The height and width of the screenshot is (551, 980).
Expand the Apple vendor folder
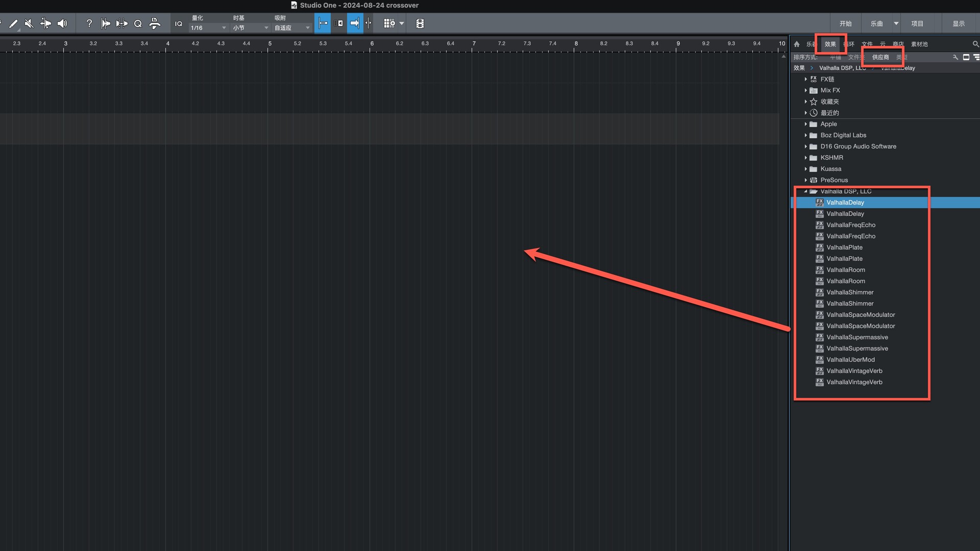pos(805,124)
